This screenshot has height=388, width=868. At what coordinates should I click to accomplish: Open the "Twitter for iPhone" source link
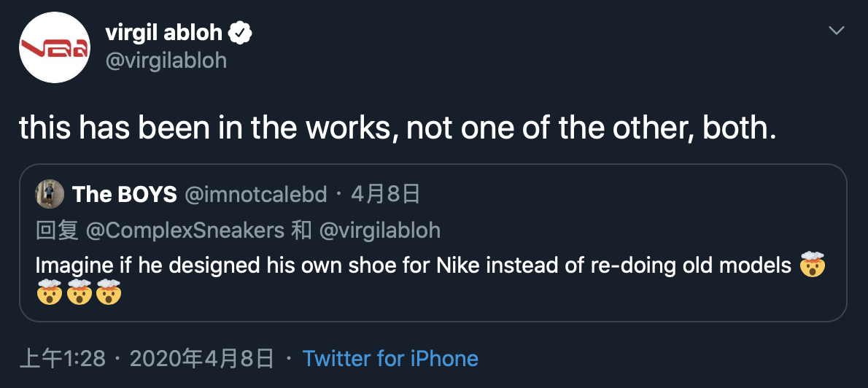pos(390,359)
